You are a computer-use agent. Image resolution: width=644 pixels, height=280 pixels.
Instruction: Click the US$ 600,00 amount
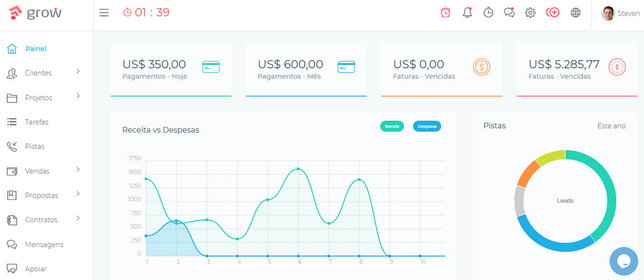[290, 64]
